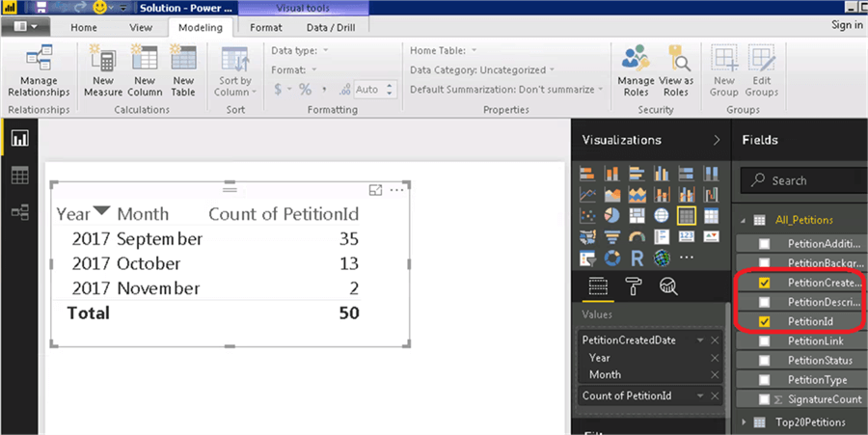Select the Matrix visualization

(x=711, y=216)
